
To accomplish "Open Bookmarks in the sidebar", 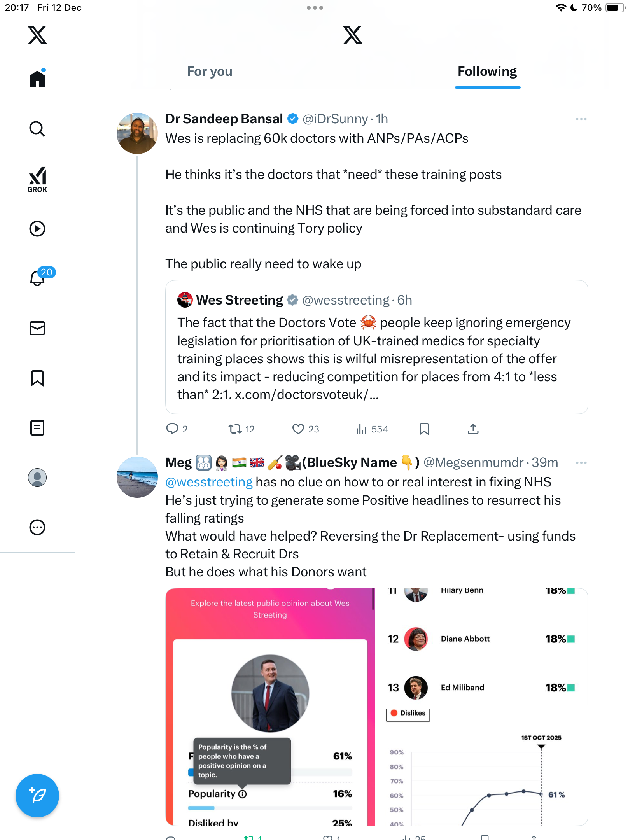I will [37, 378].
